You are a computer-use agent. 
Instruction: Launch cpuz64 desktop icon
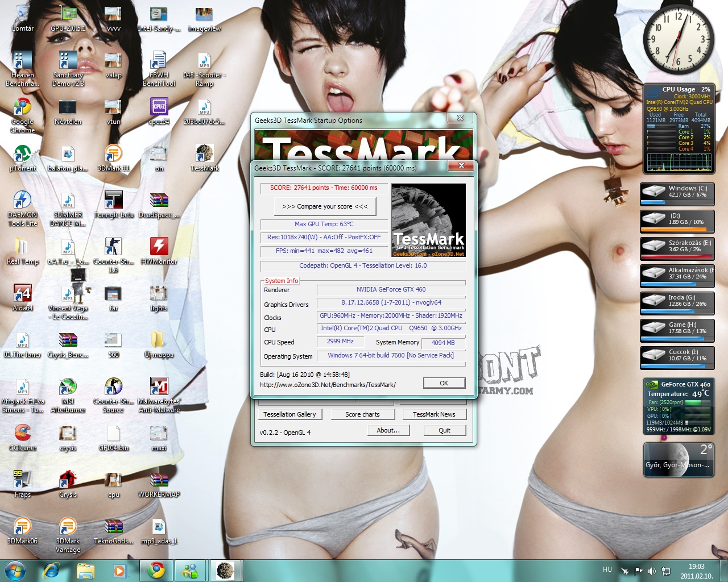[x=159, y=111]
